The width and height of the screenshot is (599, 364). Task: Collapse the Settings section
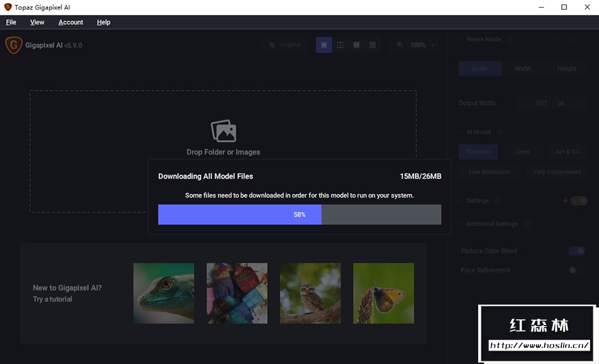coord(459,201)
